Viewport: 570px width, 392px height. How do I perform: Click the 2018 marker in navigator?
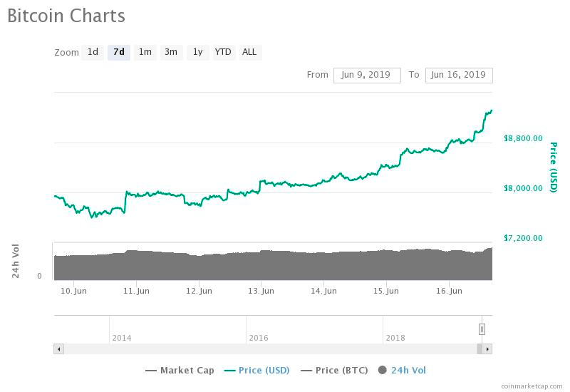tap(395, 338)
